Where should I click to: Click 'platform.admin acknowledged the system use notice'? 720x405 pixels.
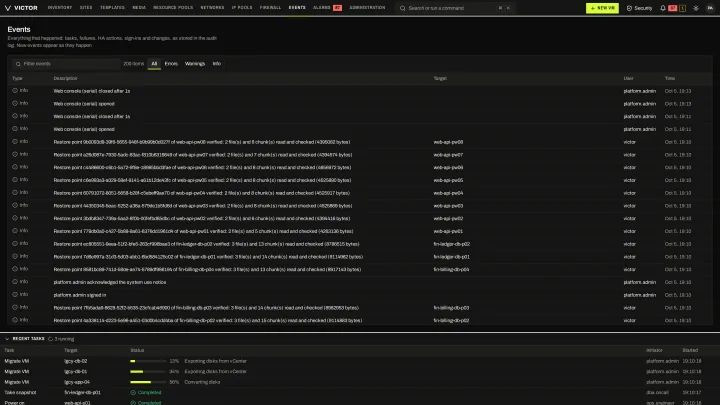click(x=110, y=282)
